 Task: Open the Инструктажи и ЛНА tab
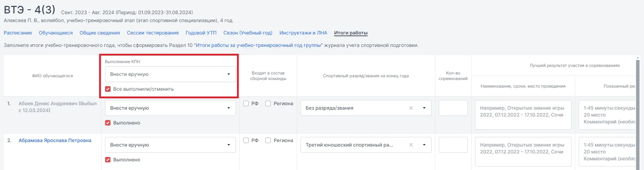click(303, 33)
